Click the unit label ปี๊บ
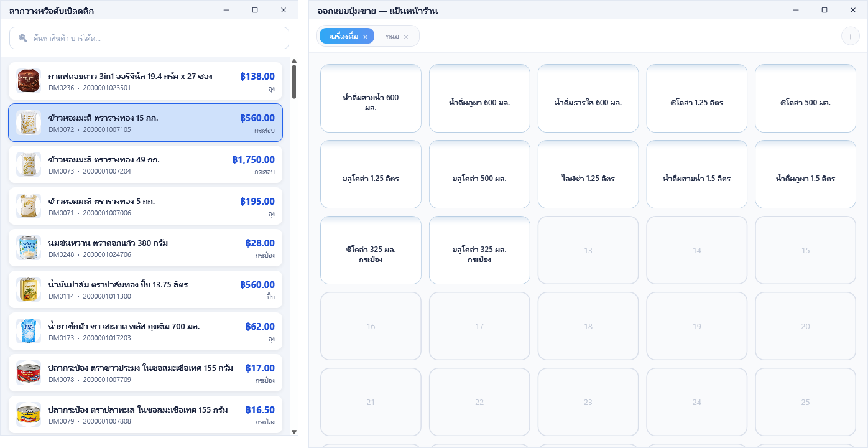This screenshot has width=868, height=448. click(x=270, y=297)
